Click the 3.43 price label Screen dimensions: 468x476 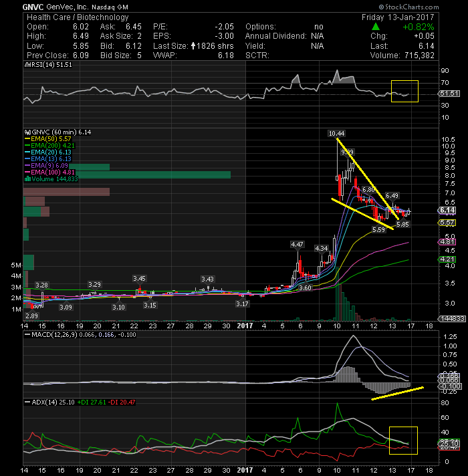pyautogui.click(x=208, y=279)
